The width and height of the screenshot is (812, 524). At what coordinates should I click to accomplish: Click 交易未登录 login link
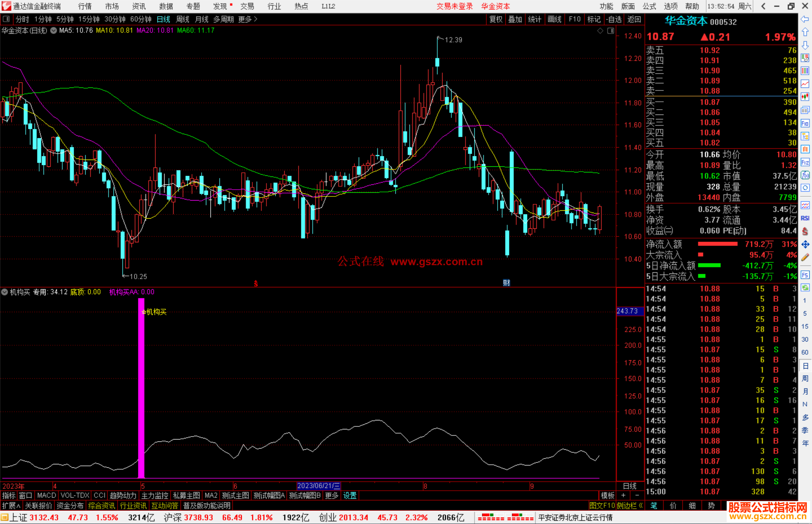click(x=454, y=6)
